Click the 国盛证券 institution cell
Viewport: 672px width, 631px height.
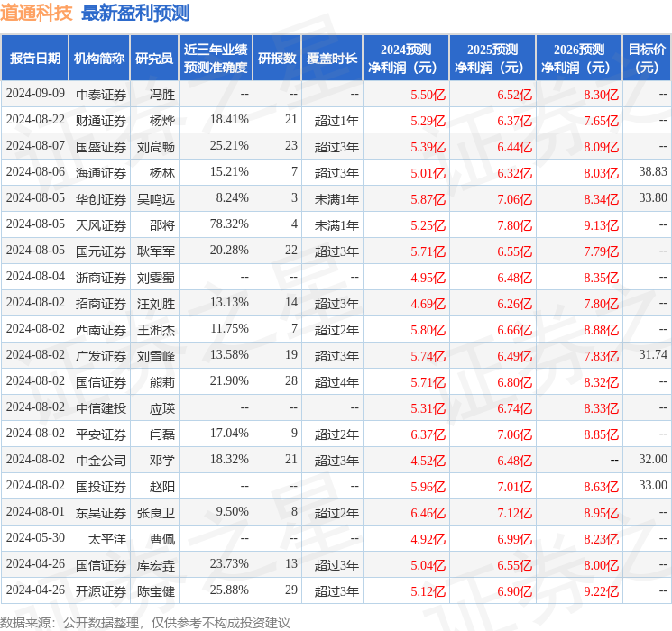(x=101, y=147)
